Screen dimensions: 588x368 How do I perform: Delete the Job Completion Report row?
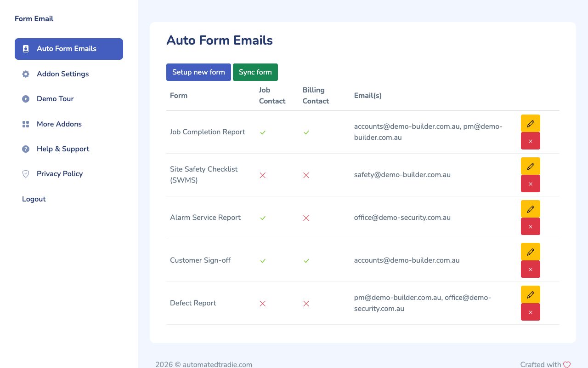(531, 141)
